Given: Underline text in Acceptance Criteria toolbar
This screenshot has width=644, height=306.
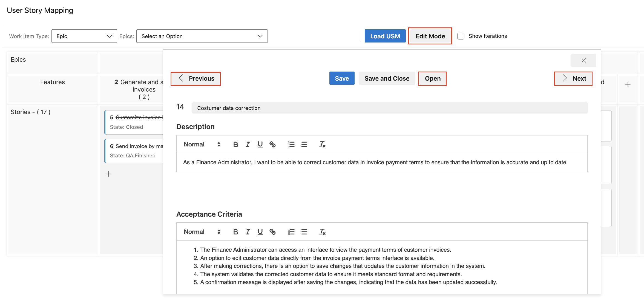Looking at the screenshot, I should click(x=260, y=232).
